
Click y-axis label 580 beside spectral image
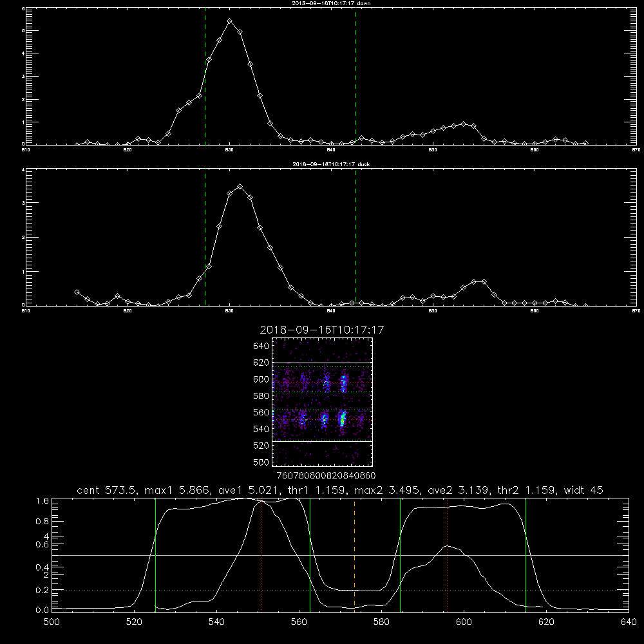coord(261,395)
